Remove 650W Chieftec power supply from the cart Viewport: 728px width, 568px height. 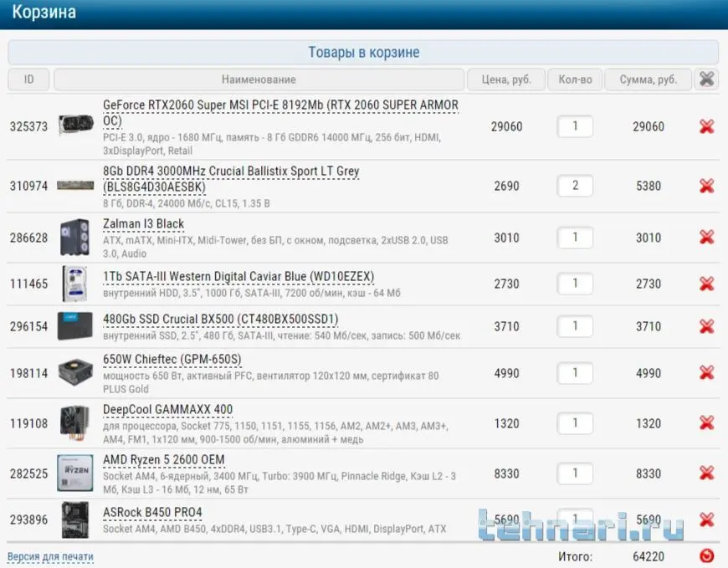click(x=706, y=372)
